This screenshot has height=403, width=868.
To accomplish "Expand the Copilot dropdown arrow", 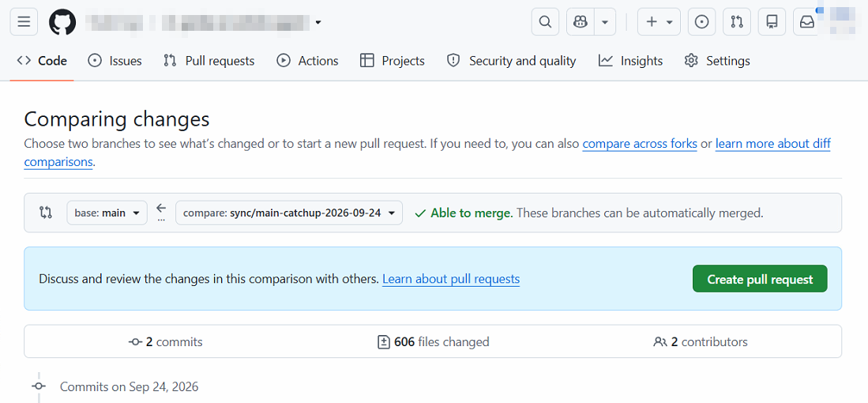I will [605, 22].
